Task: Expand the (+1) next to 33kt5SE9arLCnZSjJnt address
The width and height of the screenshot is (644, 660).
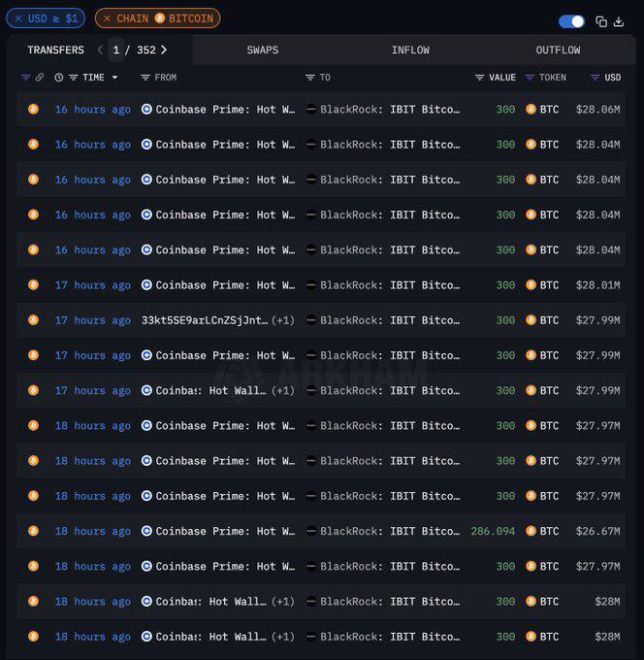Action: tap(282, 320)
